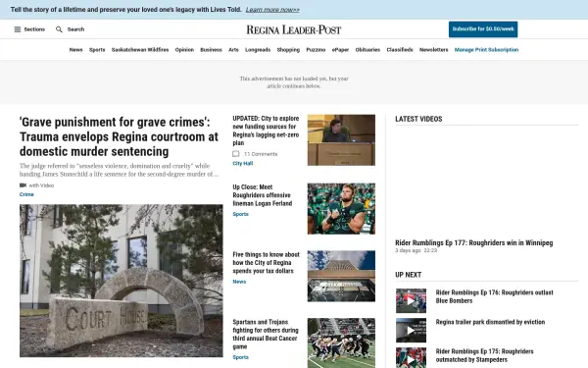Select Classifieds in the navigation bar
Screen dimensions: 588x368
pyautogui.click(x=400, y=50)
